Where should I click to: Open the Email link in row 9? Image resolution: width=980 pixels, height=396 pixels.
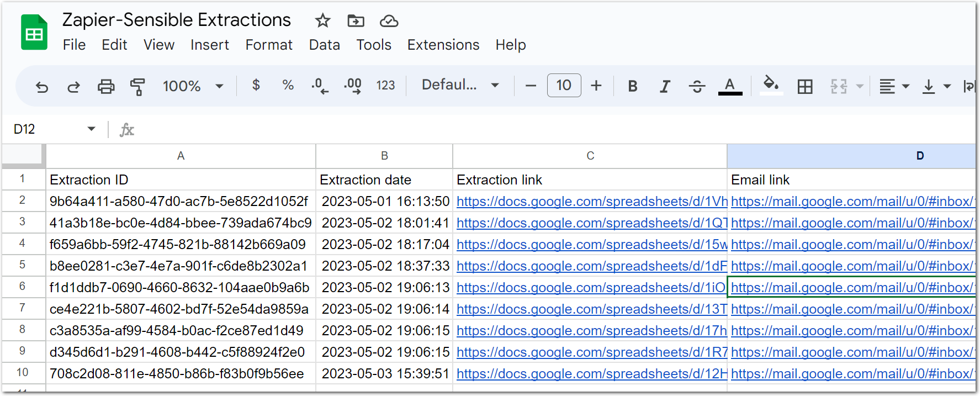click(x=853, y=352)
